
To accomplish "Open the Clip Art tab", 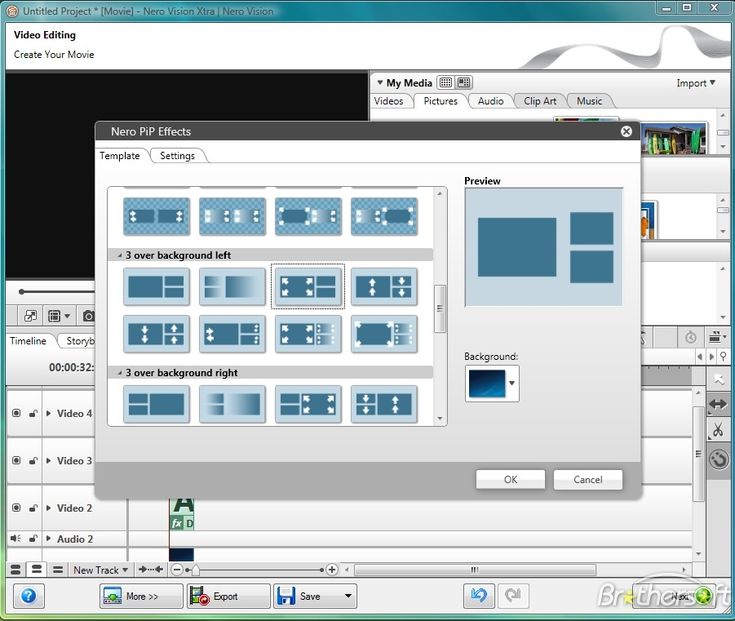I will [540, 101].
